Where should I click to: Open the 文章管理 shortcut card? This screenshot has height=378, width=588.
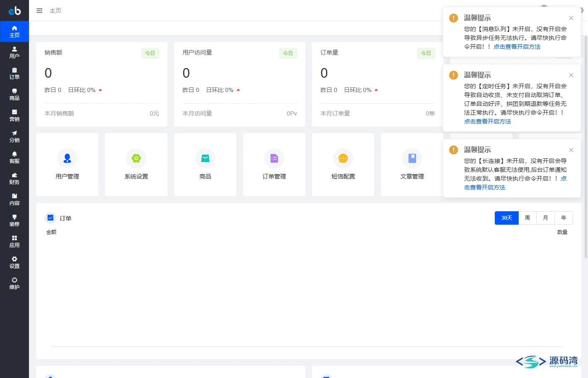412,165
